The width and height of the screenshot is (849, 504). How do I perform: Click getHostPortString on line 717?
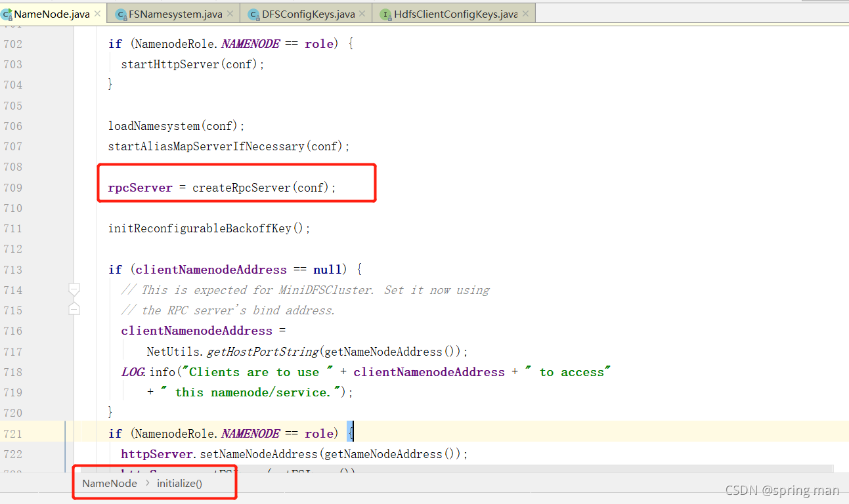[263, 352]
